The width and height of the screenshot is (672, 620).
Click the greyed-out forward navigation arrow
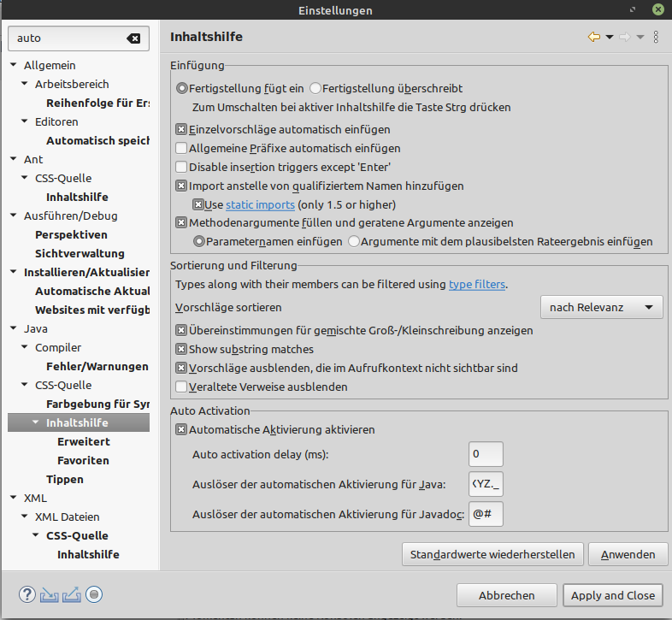click(624, 37)
